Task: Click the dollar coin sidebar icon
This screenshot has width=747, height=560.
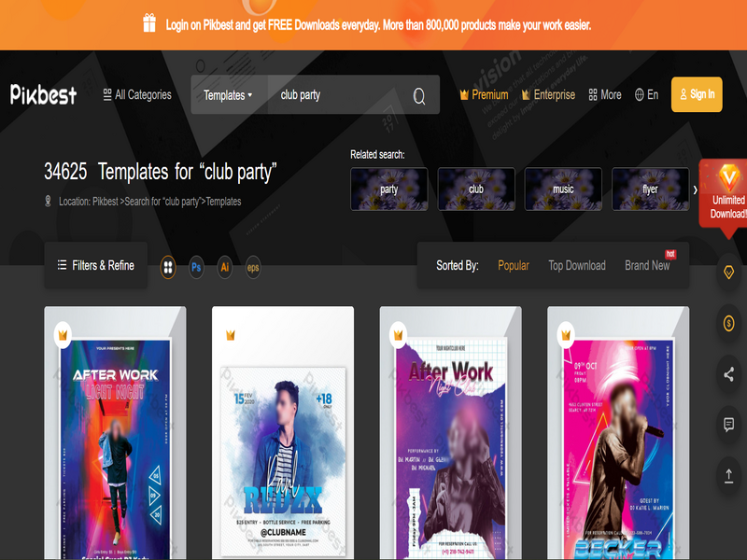Action: click(x=728, y=323)
